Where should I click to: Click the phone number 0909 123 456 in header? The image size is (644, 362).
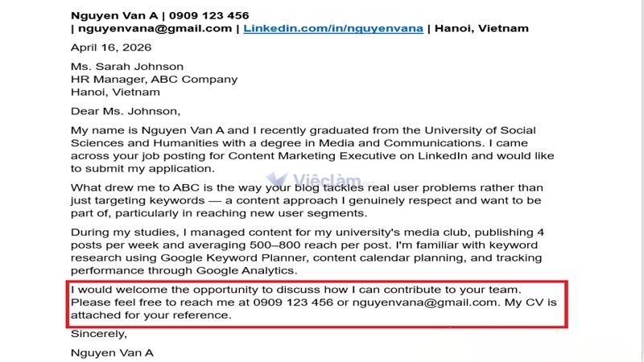tap(209, 15)
